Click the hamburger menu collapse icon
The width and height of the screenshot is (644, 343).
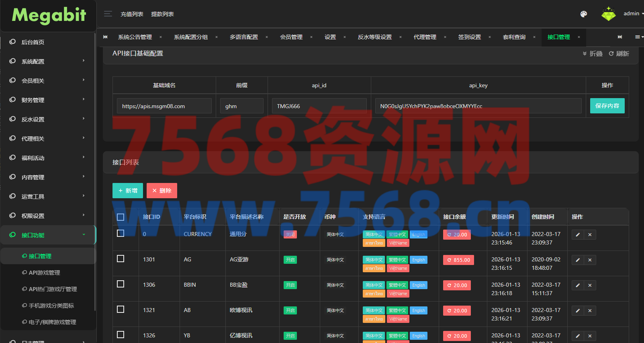[108, 14]
